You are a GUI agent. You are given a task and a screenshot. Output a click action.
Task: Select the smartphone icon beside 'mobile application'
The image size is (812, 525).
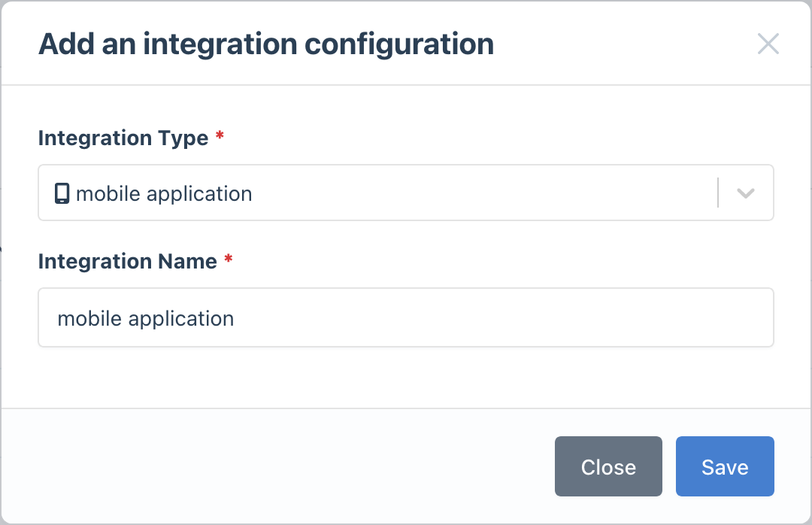[x=61, y=193]
